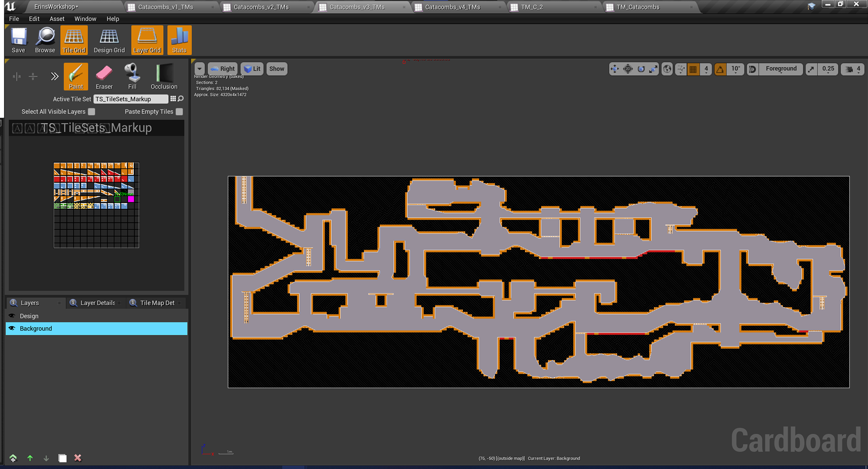868x469 pixels.
Task: Open the Active Tile Set field
Action: point(131,99)
